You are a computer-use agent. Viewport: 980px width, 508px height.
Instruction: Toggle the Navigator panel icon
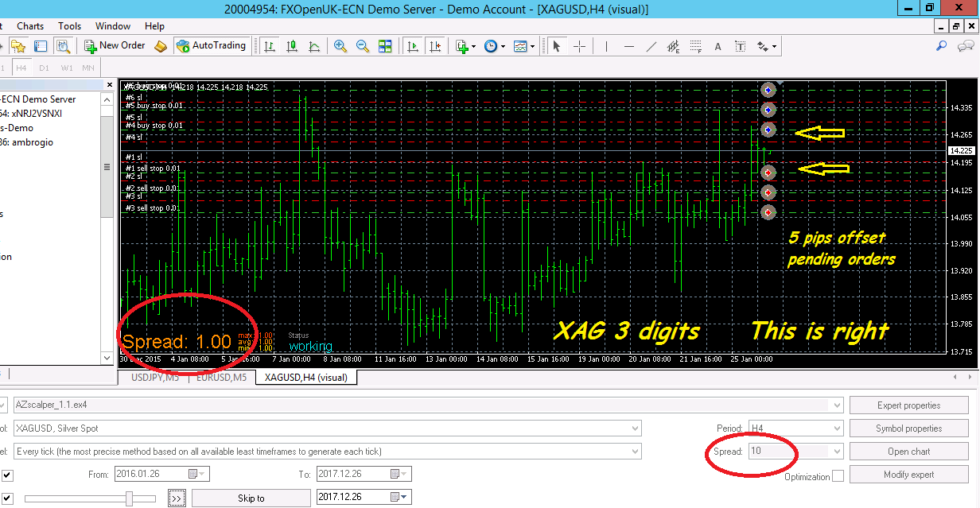[x=41, y=46]
